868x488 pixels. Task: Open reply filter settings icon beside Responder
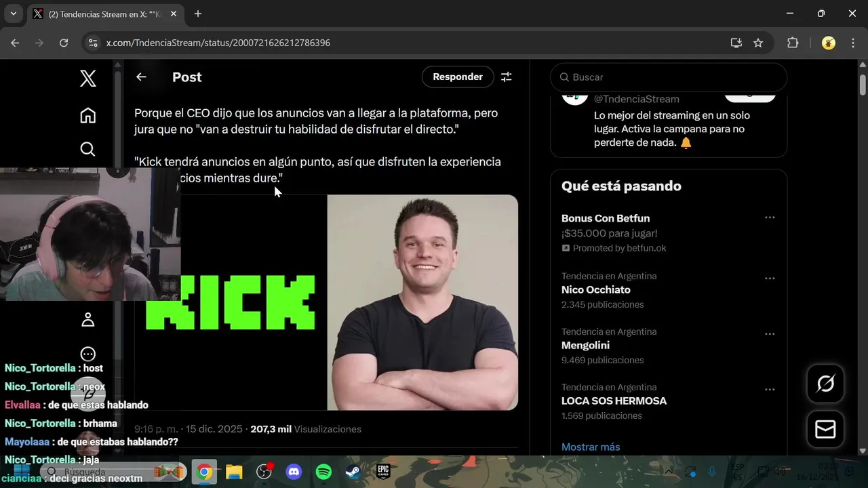tap(506, 77)
